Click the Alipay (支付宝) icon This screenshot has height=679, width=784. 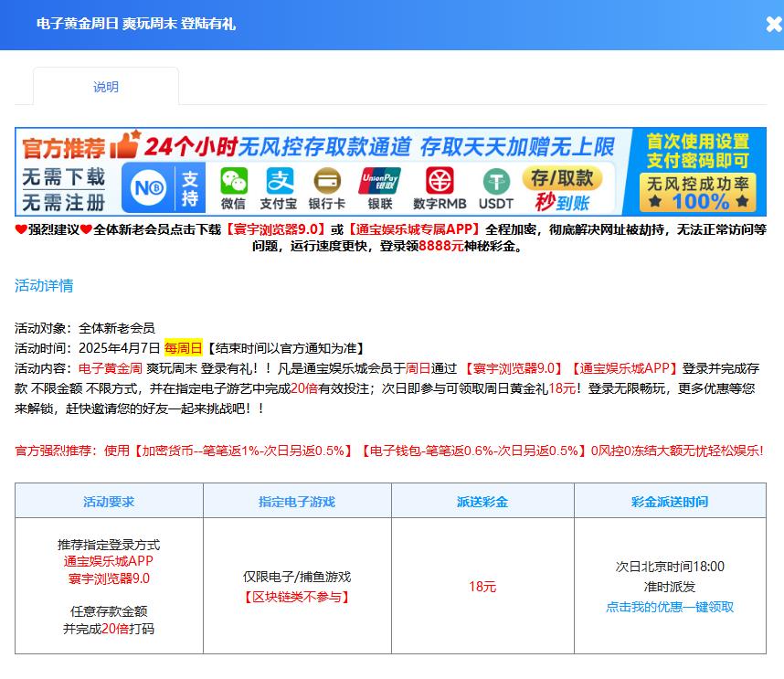coord(279,188)
